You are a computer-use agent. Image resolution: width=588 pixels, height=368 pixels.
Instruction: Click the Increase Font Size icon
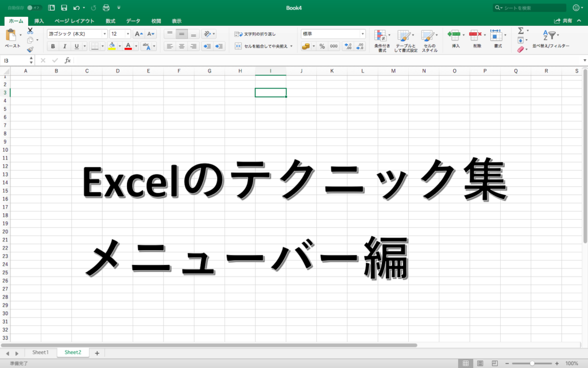pos(138,34)
